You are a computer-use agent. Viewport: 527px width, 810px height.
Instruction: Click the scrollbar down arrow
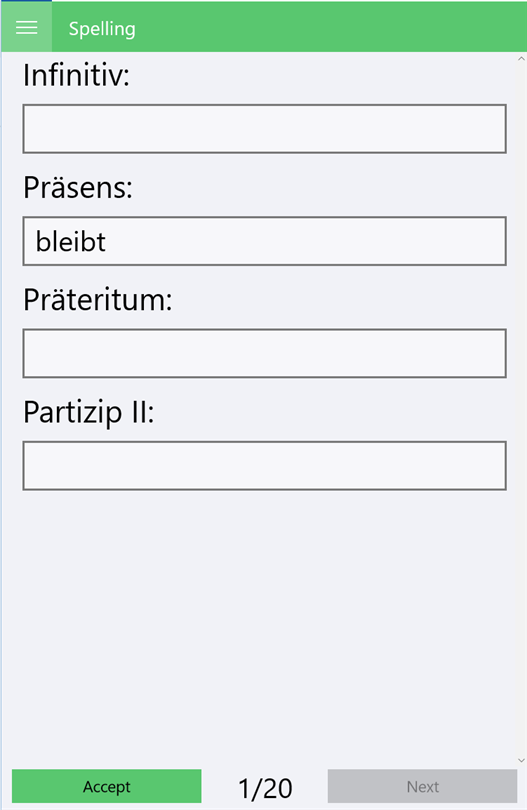click(x=521, y=760)
